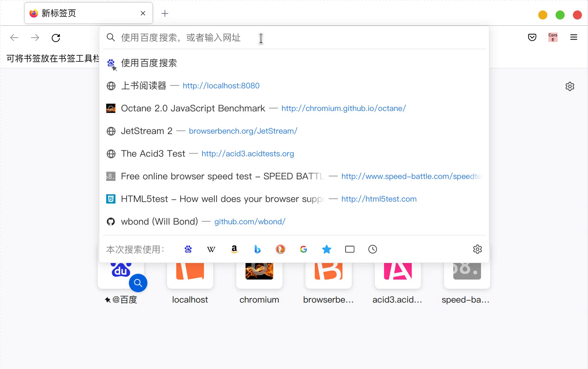Open the browserbe... shortcut tile

[329, 283]
